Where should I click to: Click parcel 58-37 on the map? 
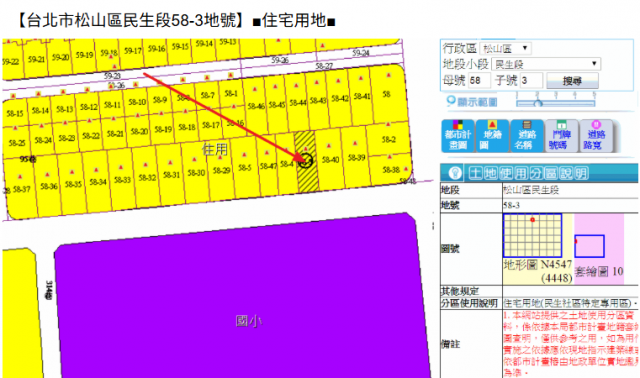tap(22, 189)
